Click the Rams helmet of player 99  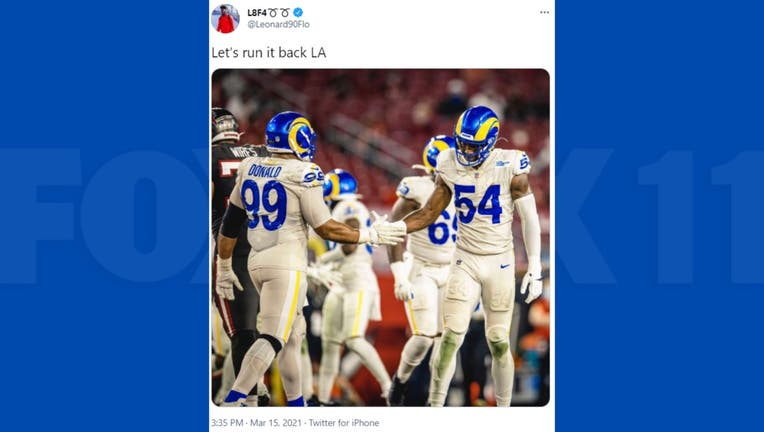tap(291, 135)
